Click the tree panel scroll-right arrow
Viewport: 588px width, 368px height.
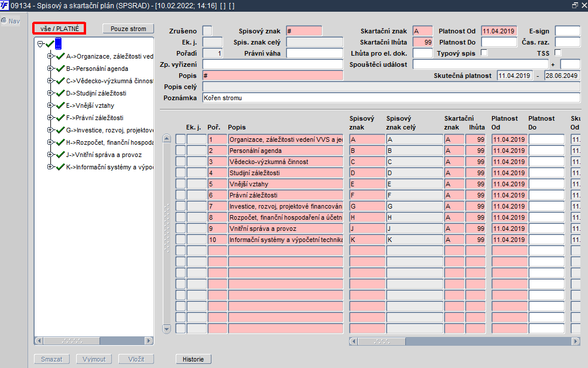point(149,340)
